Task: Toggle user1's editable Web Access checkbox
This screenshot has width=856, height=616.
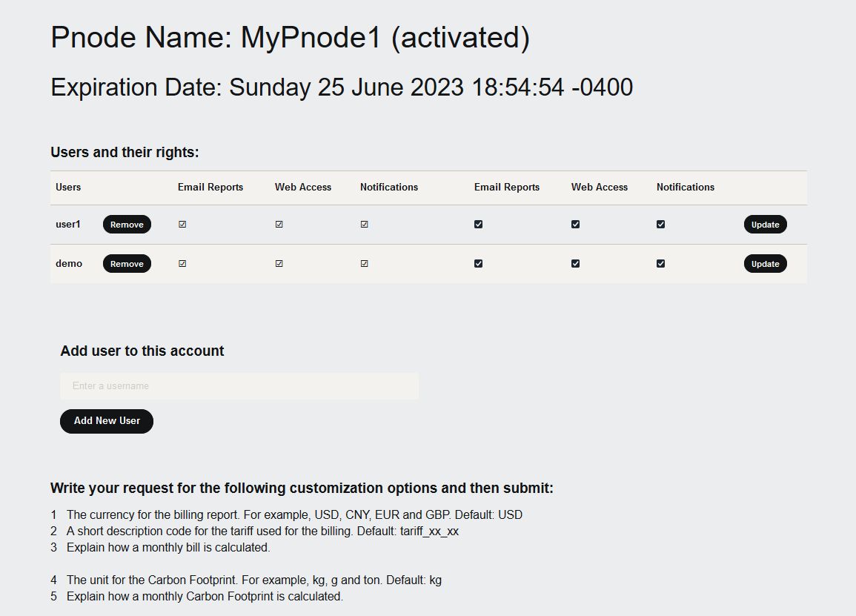Action: [576, 225]
